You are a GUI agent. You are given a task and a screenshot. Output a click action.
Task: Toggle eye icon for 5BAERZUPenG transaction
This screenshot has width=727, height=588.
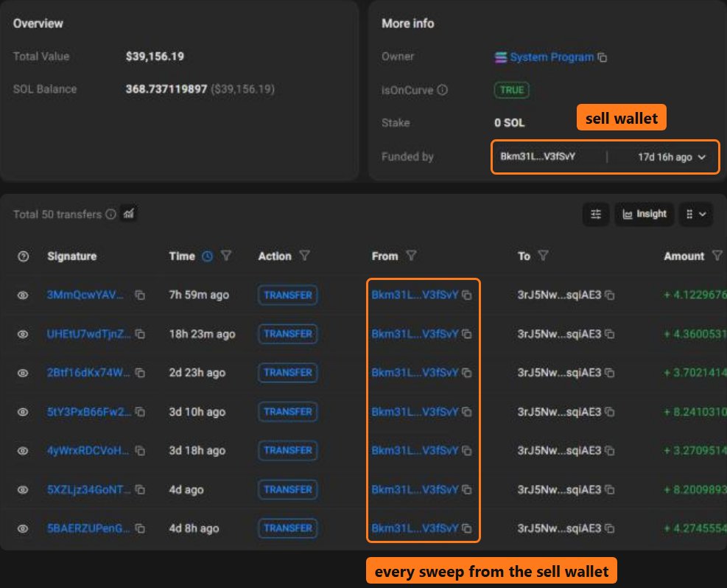23,528
